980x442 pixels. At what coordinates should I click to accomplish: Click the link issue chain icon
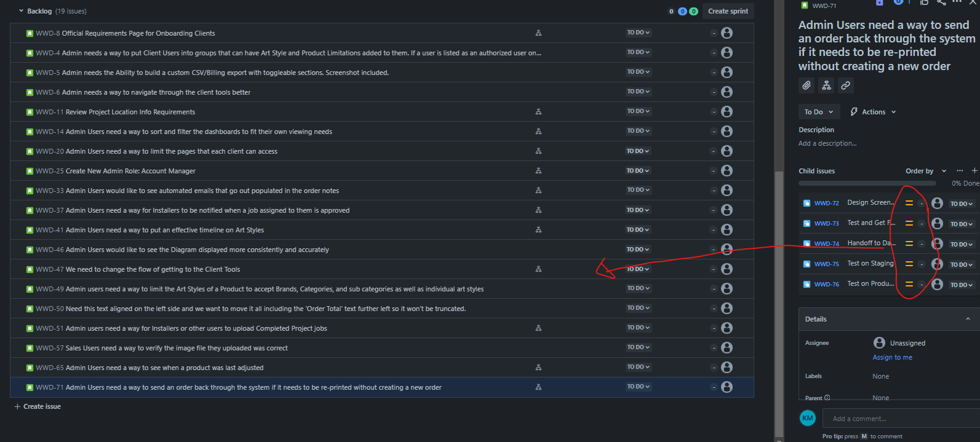tap(846, 85)
